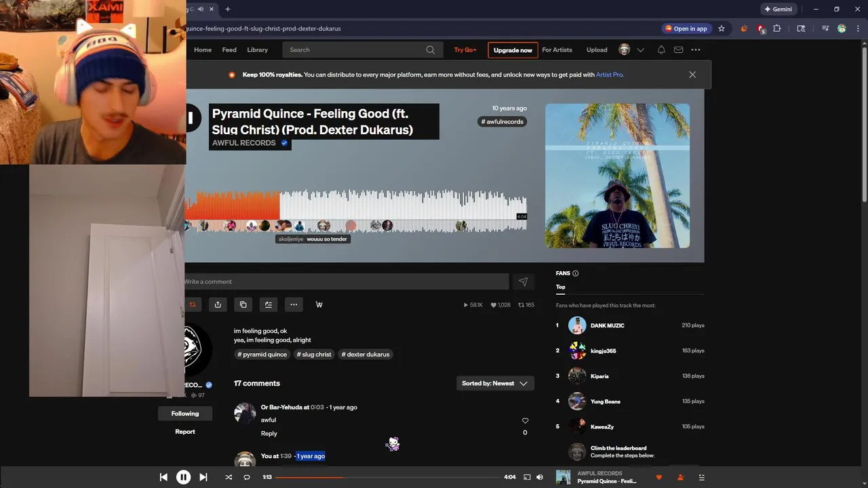Mute volume with the speaker icon
The image size is (868, 488).
click(540, 477)
